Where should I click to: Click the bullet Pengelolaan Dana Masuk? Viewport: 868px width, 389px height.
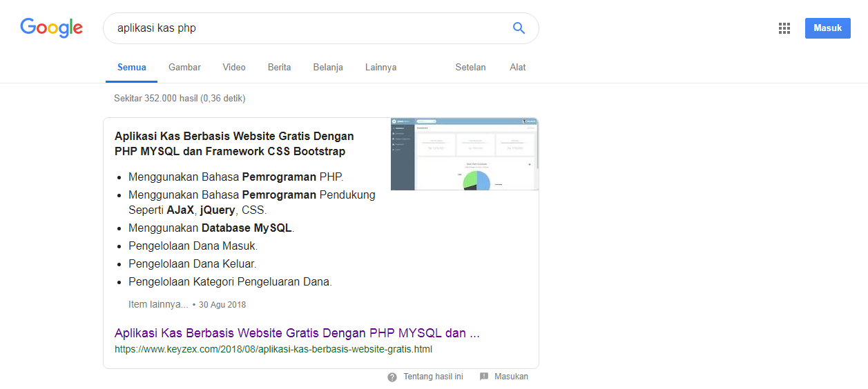coord(193,246)
